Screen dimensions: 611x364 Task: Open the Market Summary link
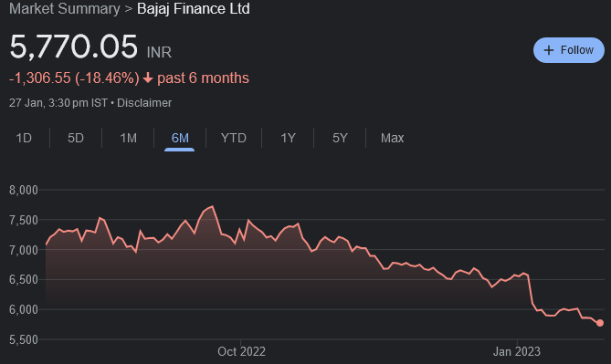click(x=65, y=8)
